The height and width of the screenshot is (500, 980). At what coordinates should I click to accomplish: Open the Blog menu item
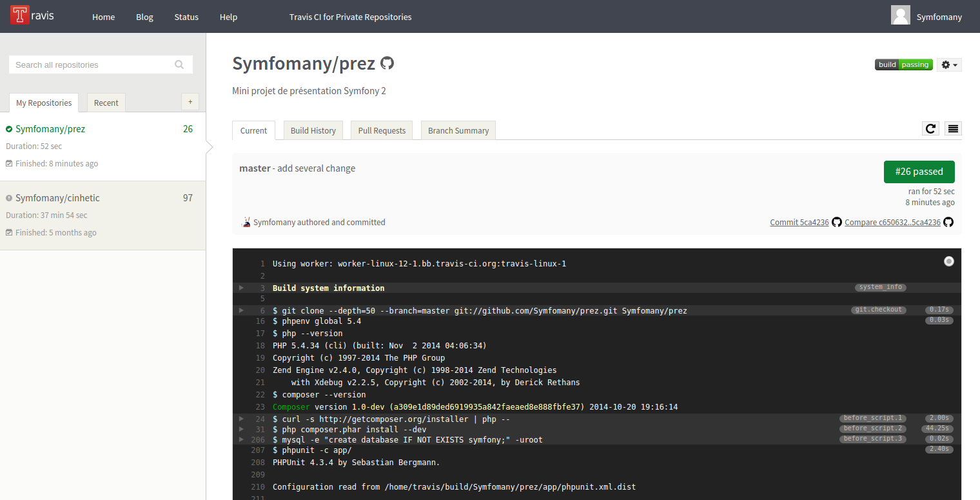tap(144, 17)
